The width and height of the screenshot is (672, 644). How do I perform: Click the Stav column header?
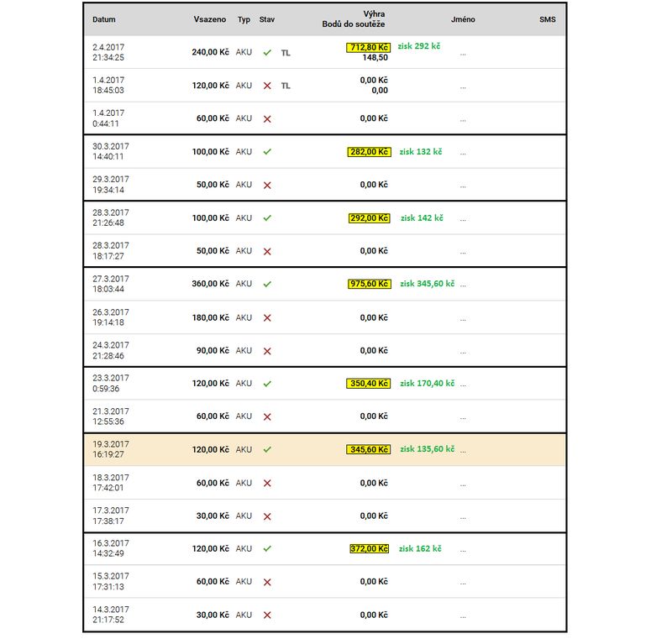tap(267, 19)
